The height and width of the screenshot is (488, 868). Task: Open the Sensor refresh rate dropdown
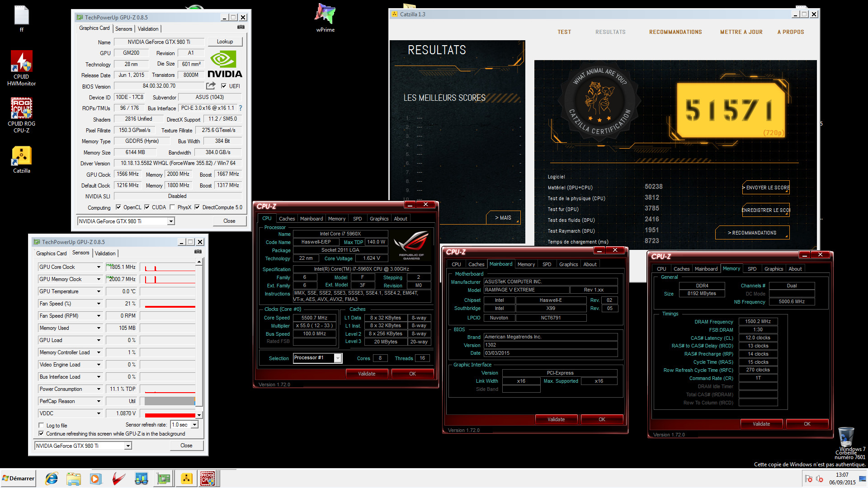click(194, 425)
